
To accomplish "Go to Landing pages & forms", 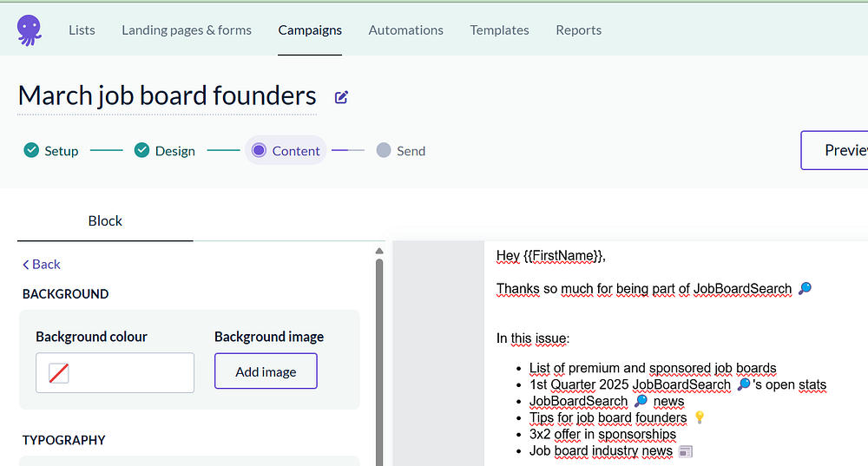I will (x=187, y=30).
